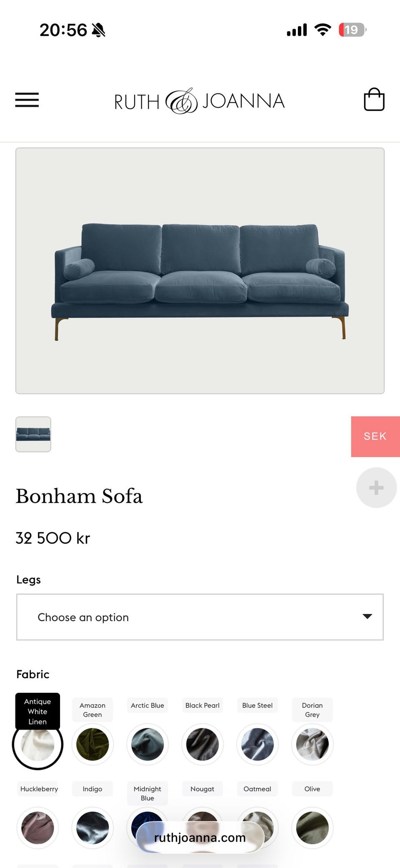Click the Legs dropdown arrow
Screen dimensions: 400x868
[367, 616]
